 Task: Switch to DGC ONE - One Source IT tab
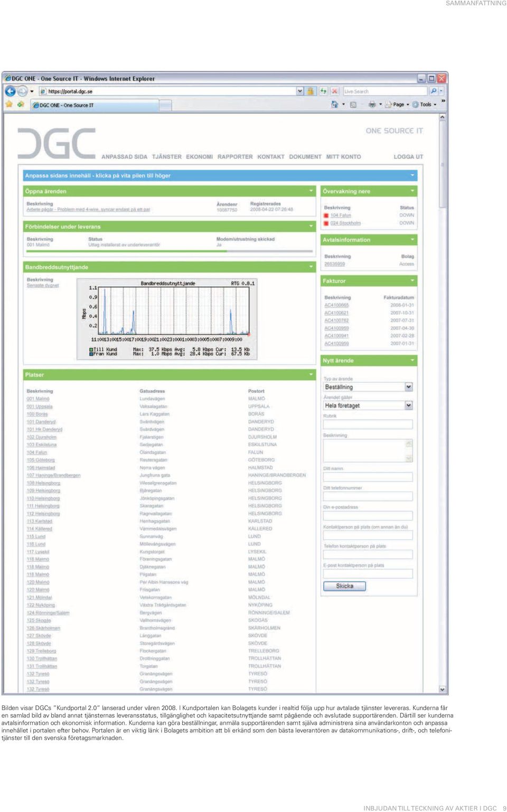(x=95, y=105)
